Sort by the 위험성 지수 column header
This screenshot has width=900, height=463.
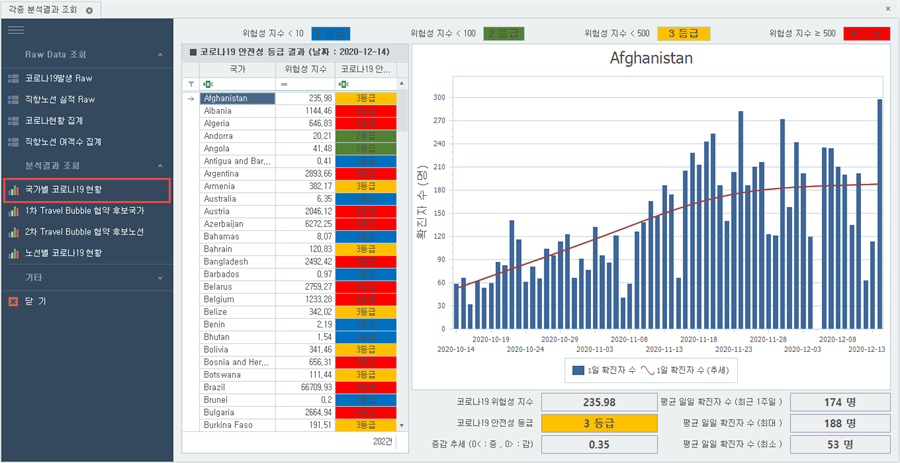point(305,69)
